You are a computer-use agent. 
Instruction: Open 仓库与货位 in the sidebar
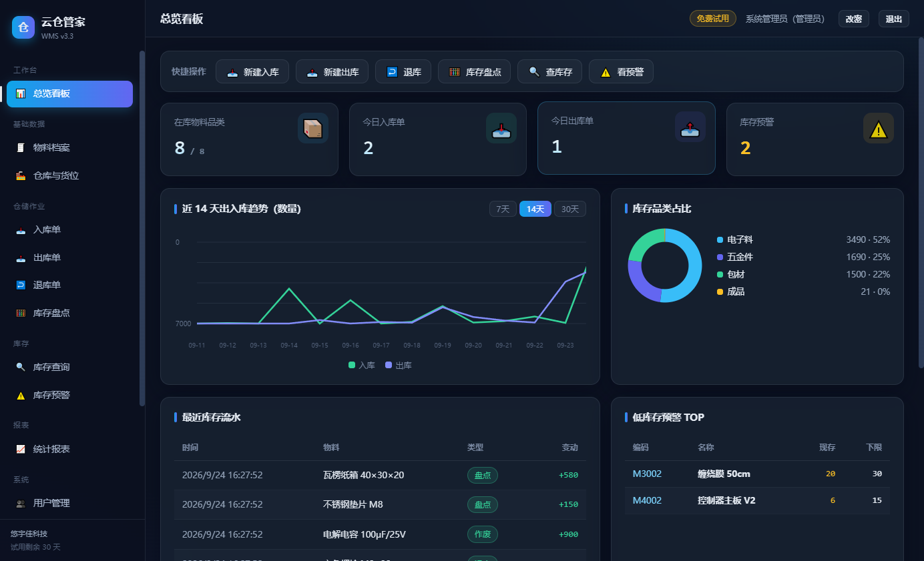point(70,176)
